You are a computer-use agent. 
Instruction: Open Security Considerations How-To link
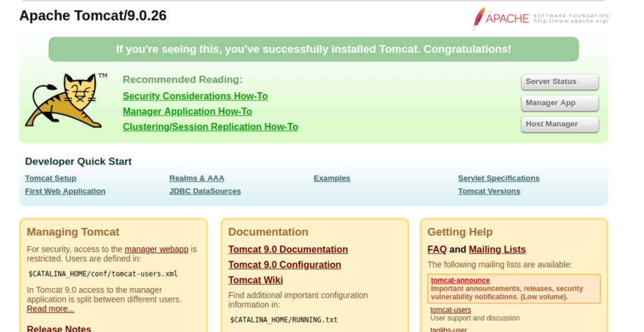point(195,96)
